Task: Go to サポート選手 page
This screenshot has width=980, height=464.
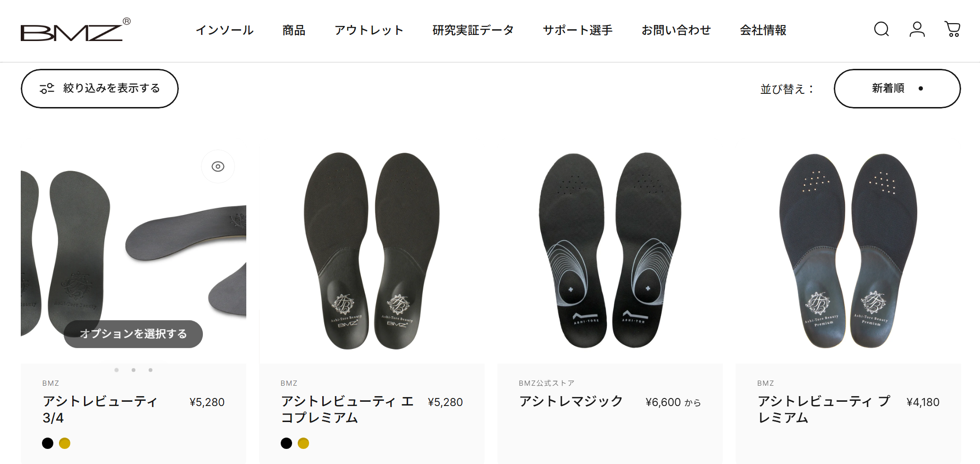Action: click(578, 30)
